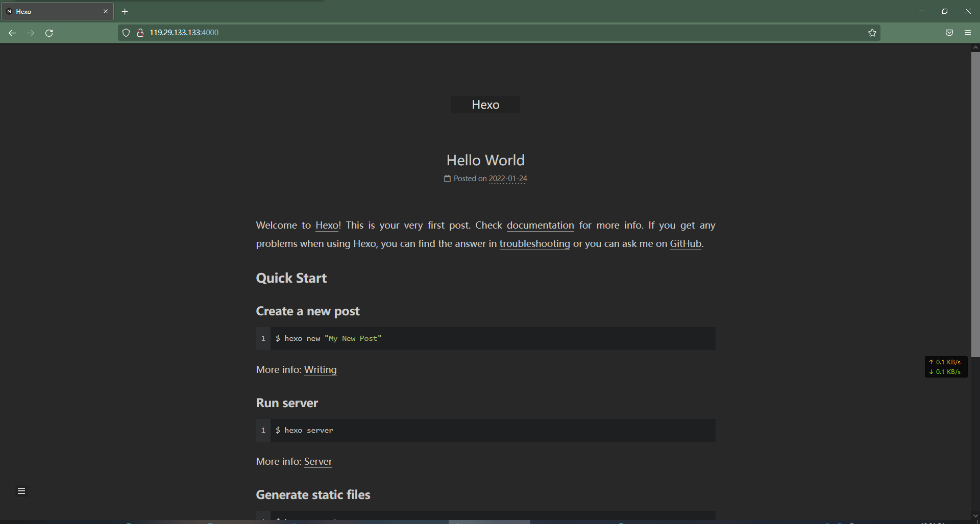This screenshot has width=980, height=524.
Task: Click the hexo new code line
Action: [329, 338]
